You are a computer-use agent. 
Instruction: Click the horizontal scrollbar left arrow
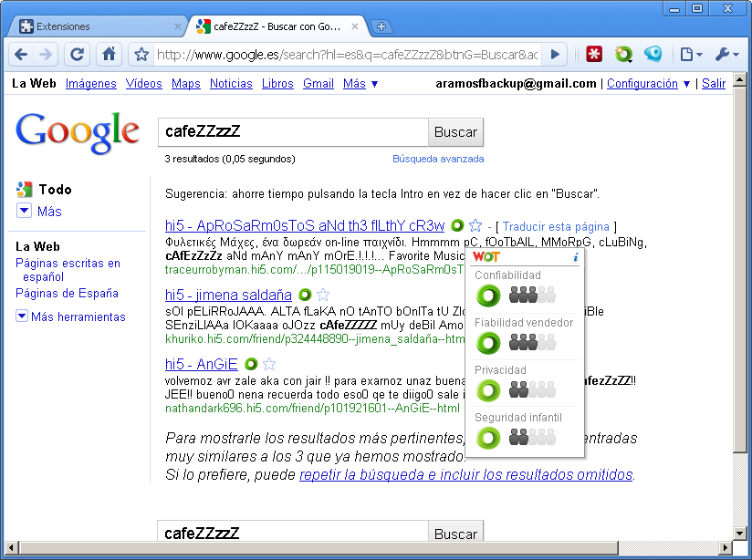pyautogui.click(x=11, y=547)
